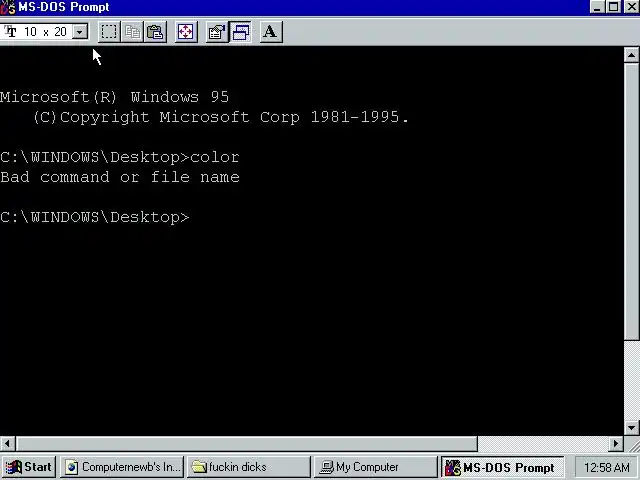Minimize the MS-DOS Prompt window
The width and height of the screenshot is (640, 480).
click(597, 7)
